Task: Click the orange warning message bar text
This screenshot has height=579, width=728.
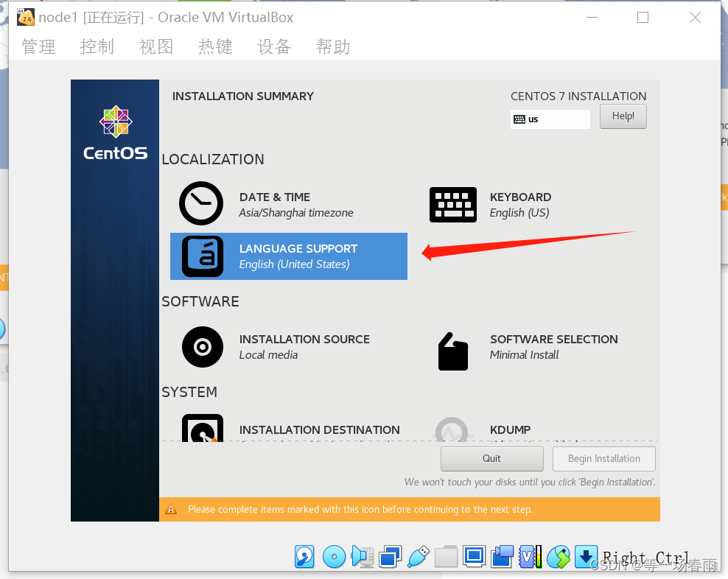Action: coord(360,509)
